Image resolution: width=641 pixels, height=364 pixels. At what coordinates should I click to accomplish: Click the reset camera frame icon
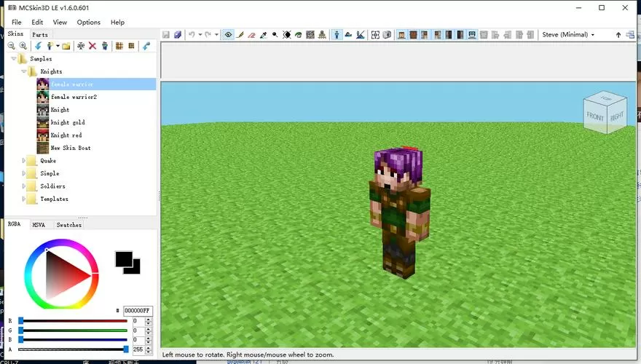(375, 35)
